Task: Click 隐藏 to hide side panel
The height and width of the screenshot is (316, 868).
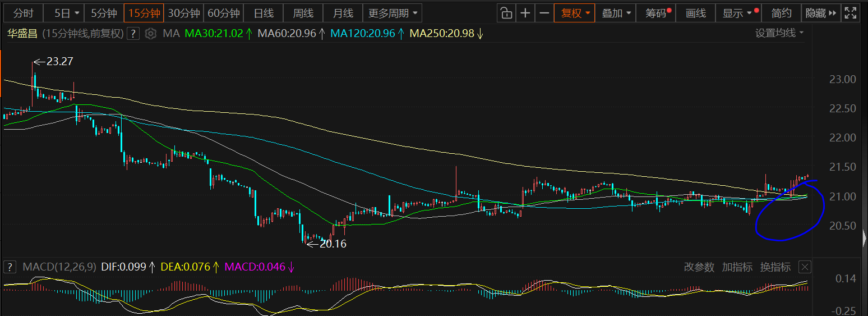Action: tap(821, 13)
